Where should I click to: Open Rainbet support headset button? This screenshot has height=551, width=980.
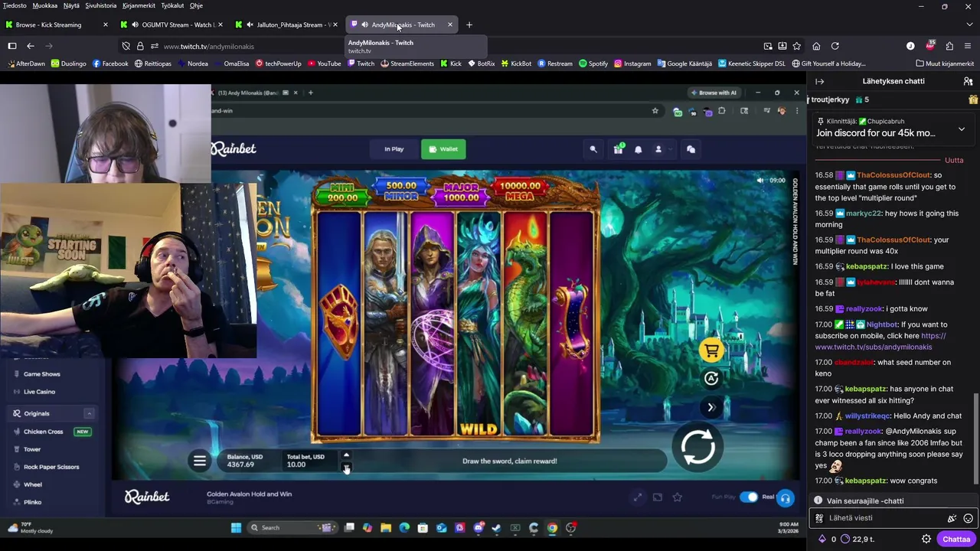click(x=786, y=498)
